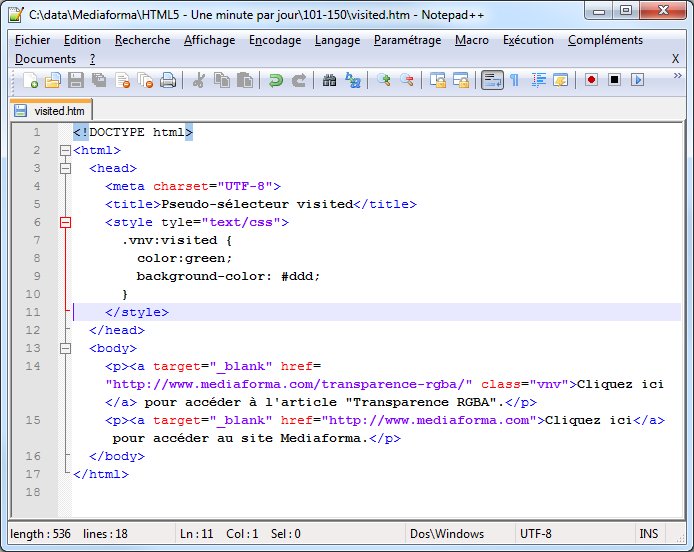Image resolution: width=694 pixels, height=552 pixels.
Task: Open Find with the binoculars icon
Action: [329, 80]
